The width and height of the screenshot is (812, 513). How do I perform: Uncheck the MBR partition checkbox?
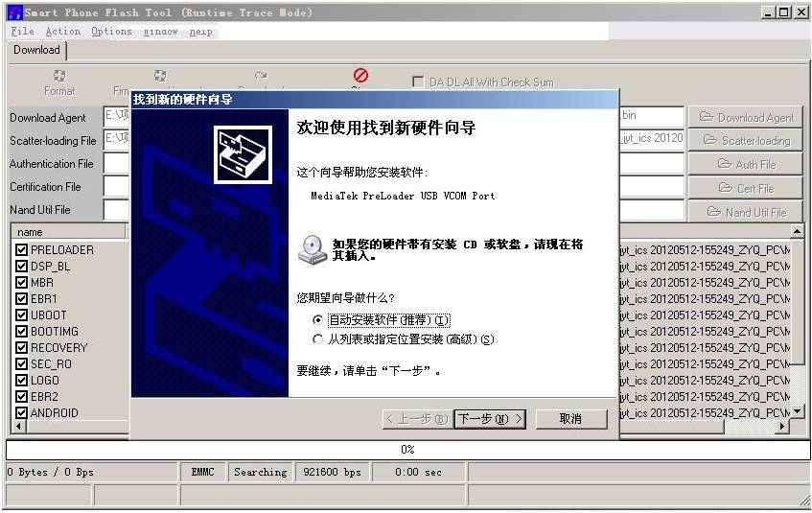pos(21,283)
